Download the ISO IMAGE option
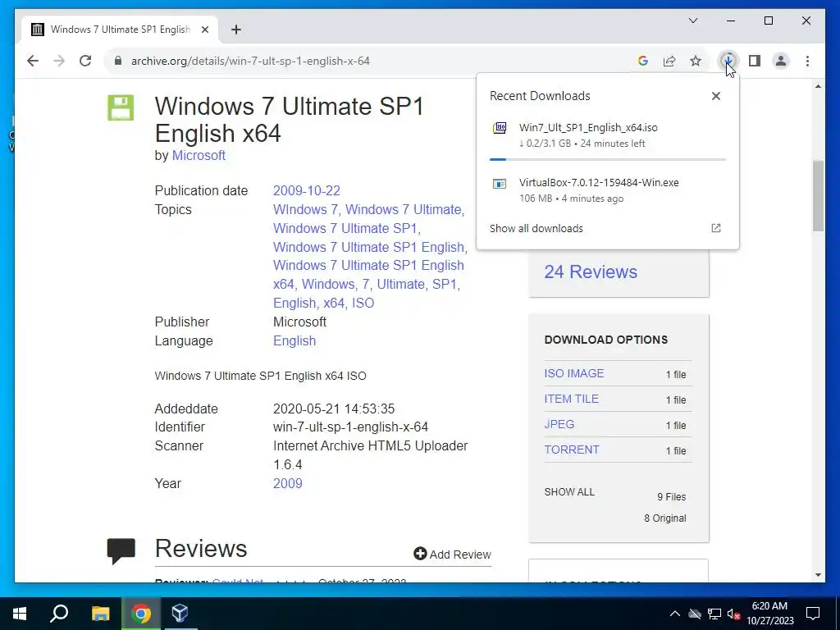Screen dimensions: 840x630 [573, 373]
